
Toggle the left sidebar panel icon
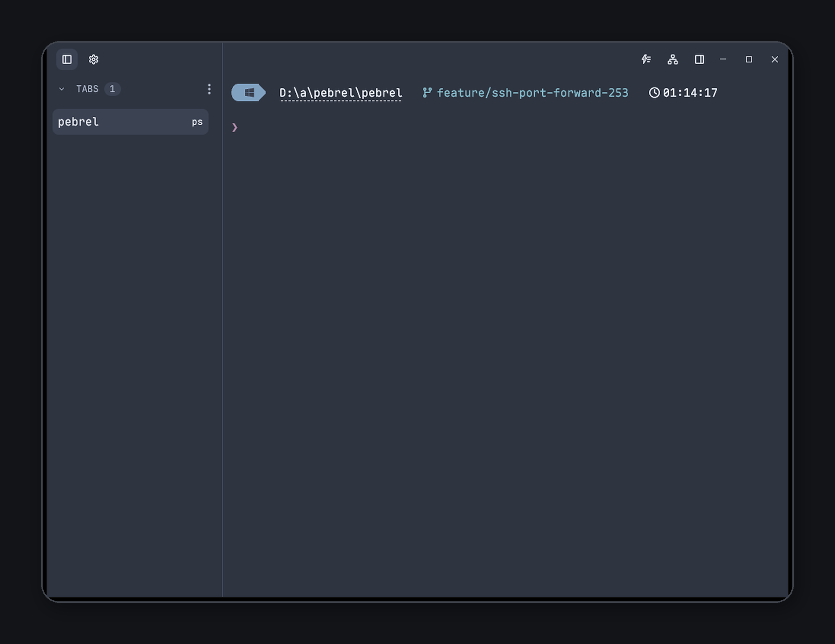(67, 59)
